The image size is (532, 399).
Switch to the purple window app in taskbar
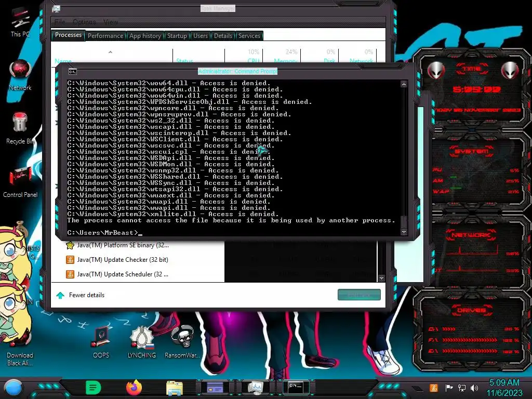click(x=215, y=388)
